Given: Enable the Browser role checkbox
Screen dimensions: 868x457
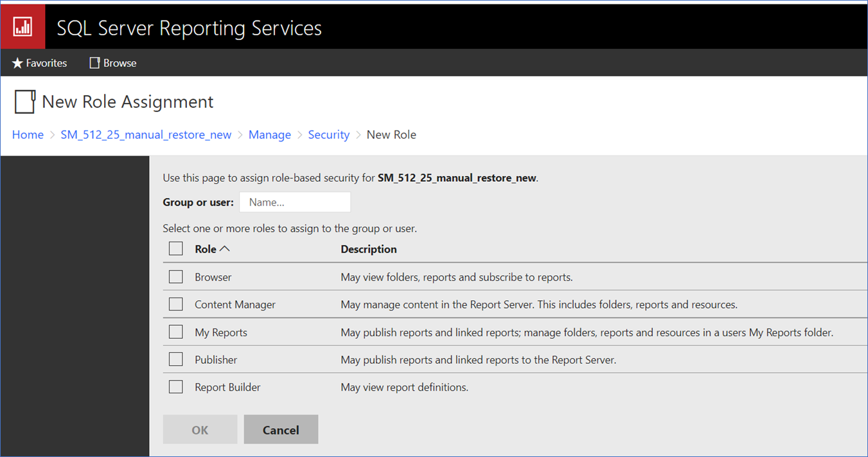Looking at the screenshot, I should [x=175, y=276].
